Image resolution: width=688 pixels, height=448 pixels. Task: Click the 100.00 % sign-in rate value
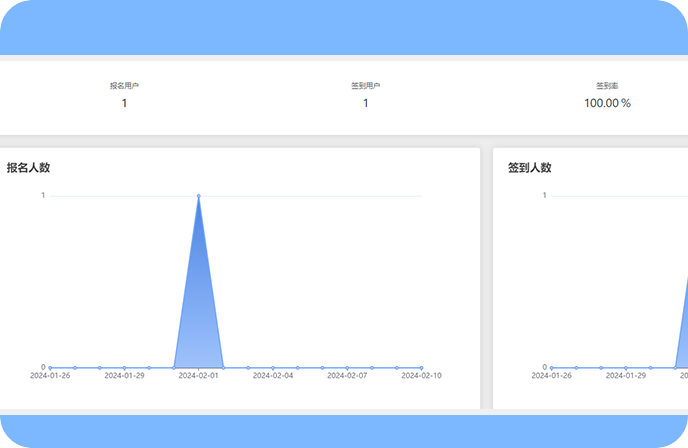607,103
